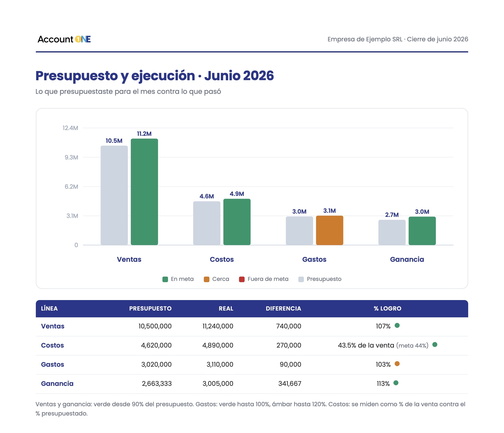Viewport: 504px width, 433px height.
Task: Click the Ventas axis label under chart
Action: (x=129, y=260)
